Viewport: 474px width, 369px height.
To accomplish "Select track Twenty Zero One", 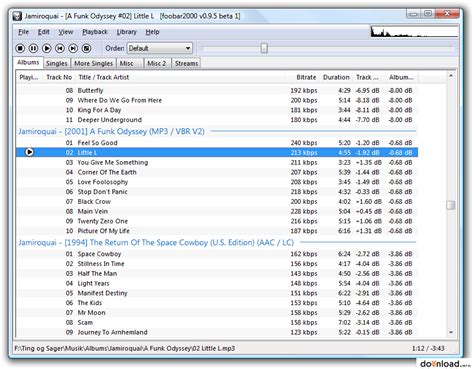I will pos(217,221).
